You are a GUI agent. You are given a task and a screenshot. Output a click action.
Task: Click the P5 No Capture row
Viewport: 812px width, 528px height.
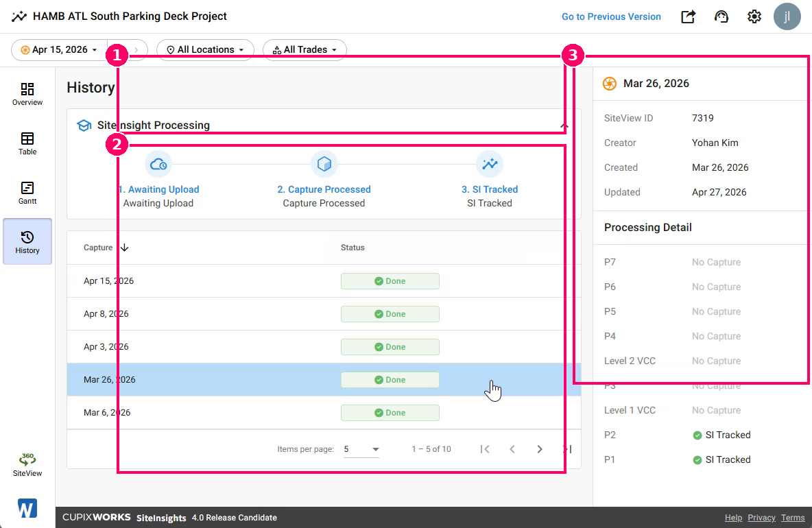click(702, 311)
